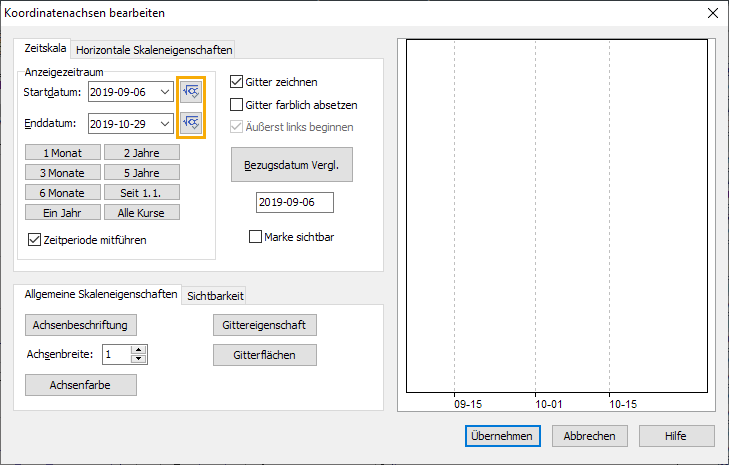Viewport: 729px width, 465px height.
Task: Click the Bezugsdatum date input field
Action: click(293, 202)
